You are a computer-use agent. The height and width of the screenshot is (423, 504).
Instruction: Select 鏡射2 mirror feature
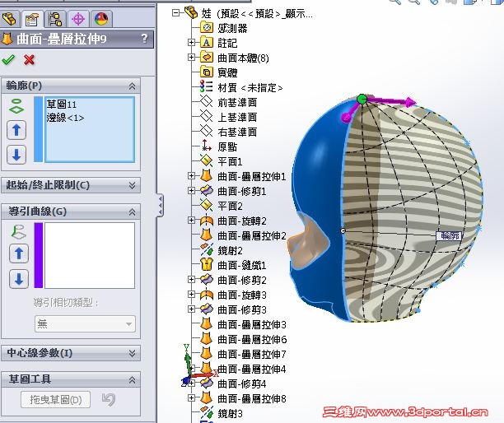click(x=230, y=250)
